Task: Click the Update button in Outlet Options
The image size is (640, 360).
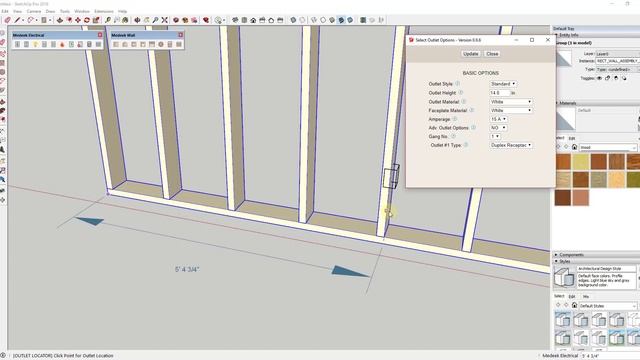Action: tap(471, 54)
